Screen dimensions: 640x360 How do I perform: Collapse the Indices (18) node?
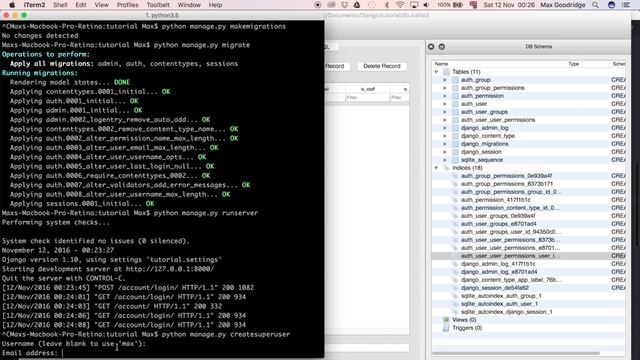tap(436, 168)
